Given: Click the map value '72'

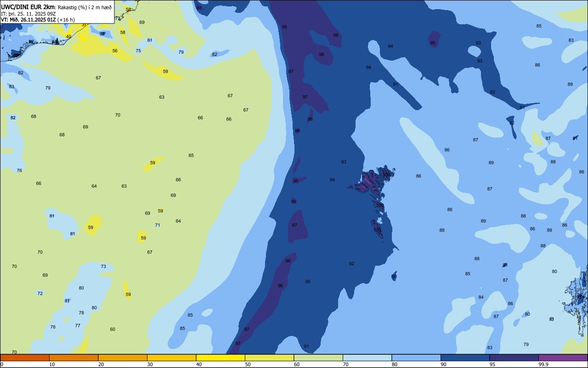Looking at the screenshot, I should pyautogui.click(x=40, y=294).
